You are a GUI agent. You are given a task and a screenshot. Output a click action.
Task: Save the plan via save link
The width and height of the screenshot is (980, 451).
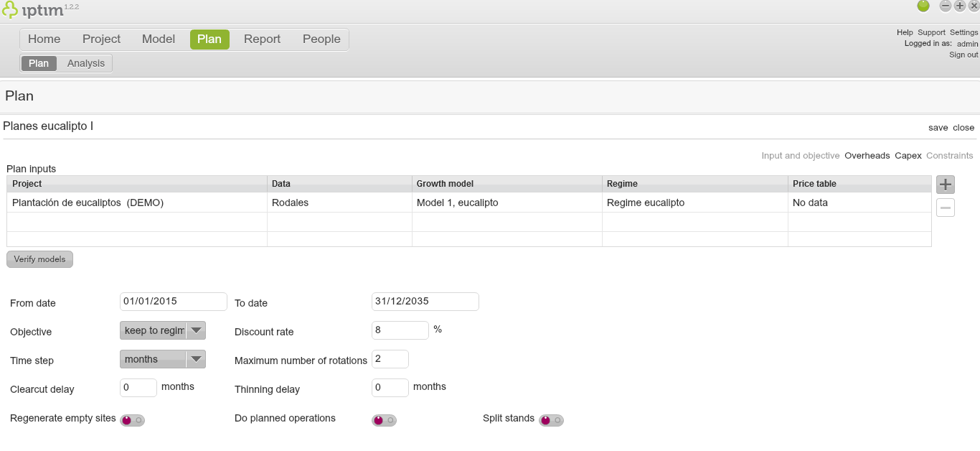(938, 128)
